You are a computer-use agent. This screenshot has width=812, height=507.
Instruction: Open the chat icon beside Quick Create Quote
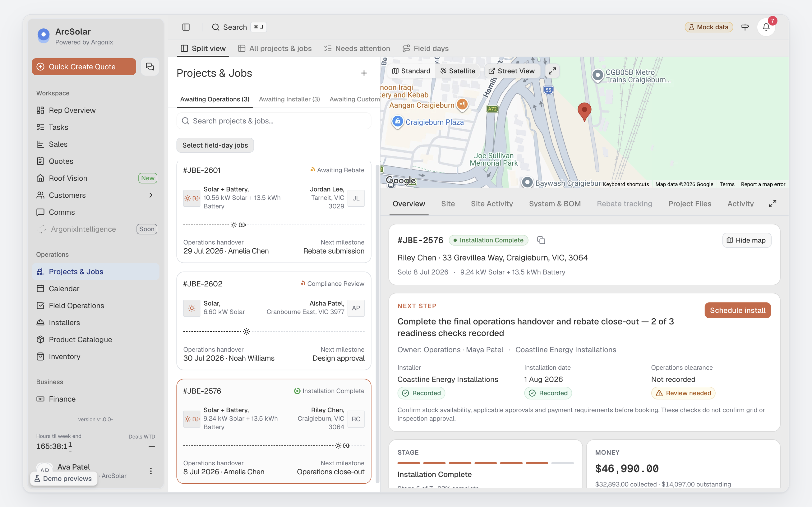[150, 66]
